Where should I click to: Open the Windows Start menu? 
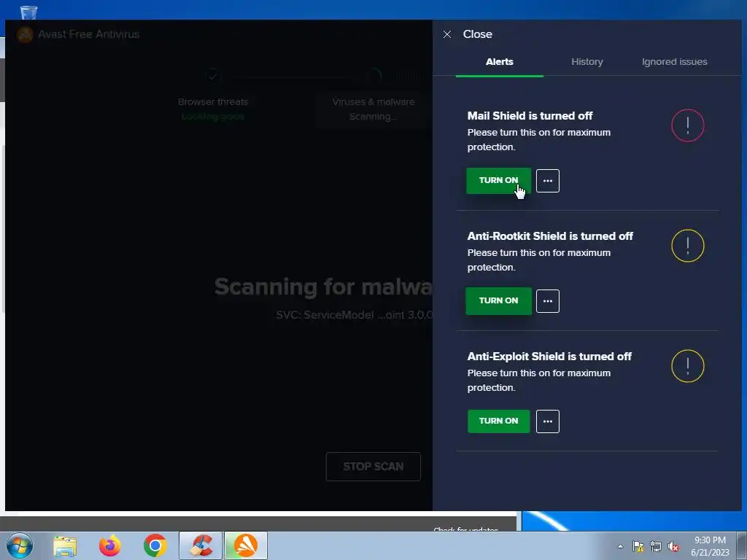pos(20,545)
